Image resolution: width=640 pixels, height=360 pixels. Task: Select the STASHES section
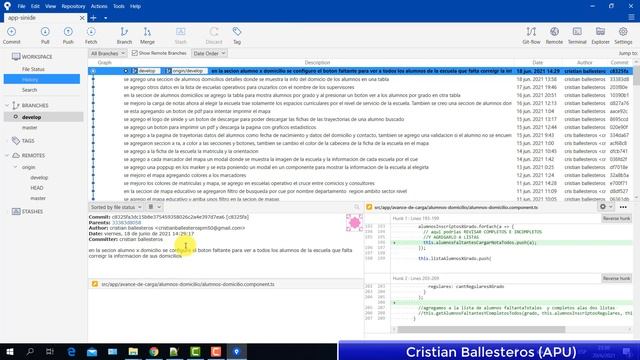coord(32,211)
